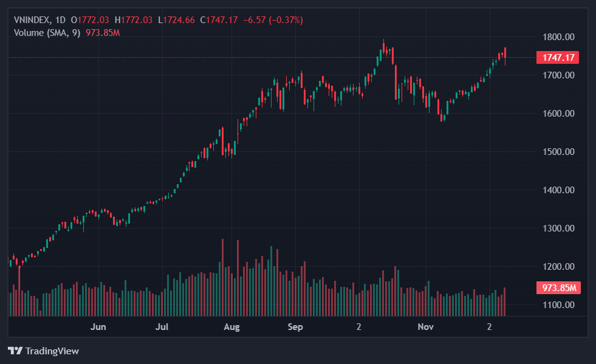Image resolution: width=596 pixels, height=364 pixels.
Task: Click the 1500.00 price axis label
Action: [x=558, y=152]
